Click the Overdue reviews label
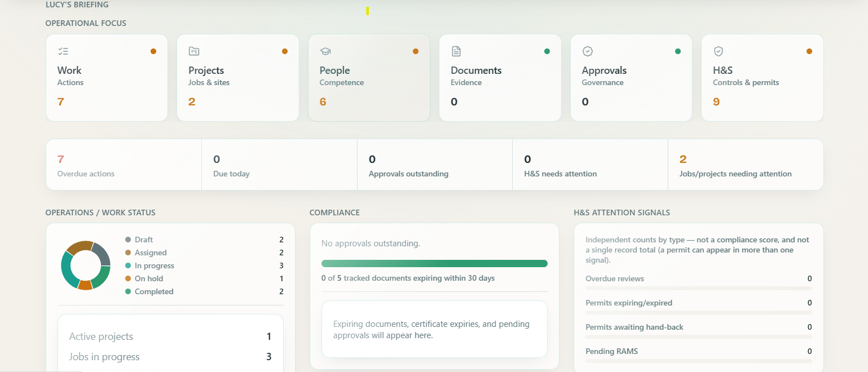The height and width of the screenshot is (372, 868). point(615,278)
